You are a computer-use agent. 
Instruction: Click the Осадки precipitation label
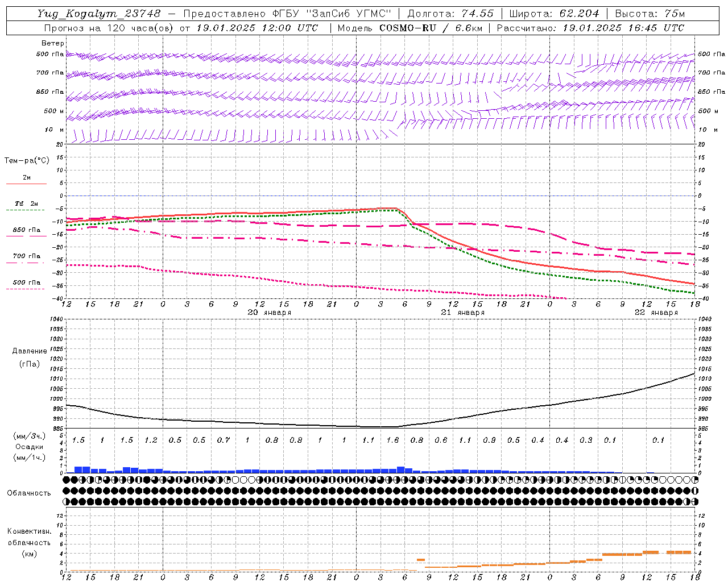(29, 447)
